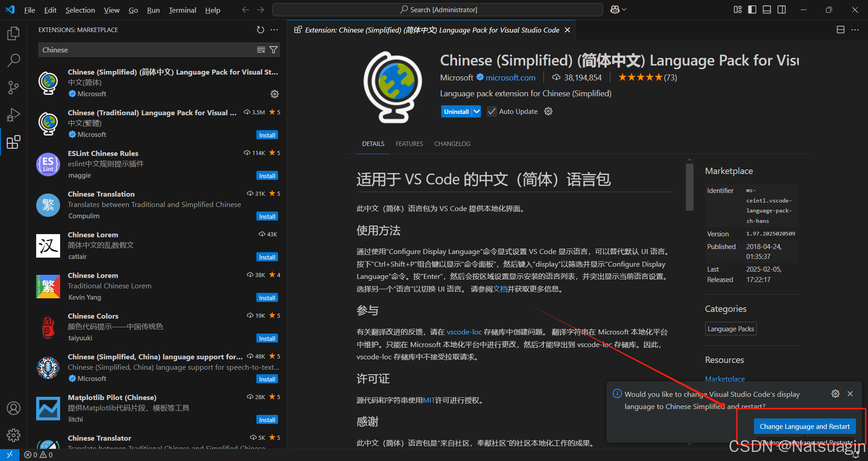Close the Chinese Language Pack extension tab
Image resolution: width=868 pixels, height=461 pixels.
(567, 30)
